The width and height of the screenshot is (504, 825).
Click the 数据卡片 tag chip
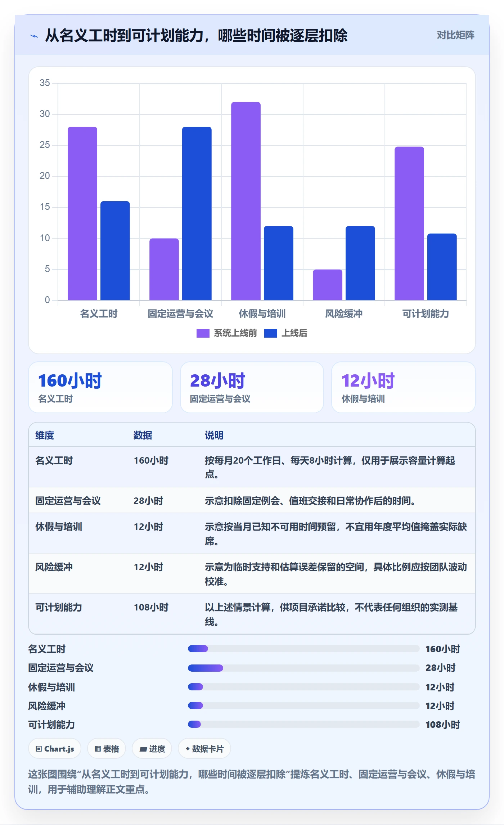[x=204, y=749]
